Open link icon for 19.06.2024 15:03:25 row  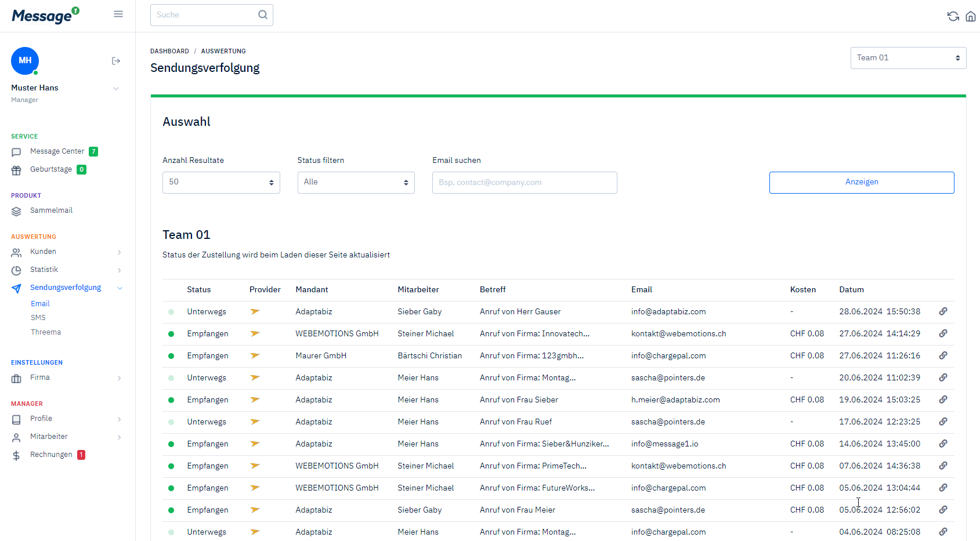(943, 400)
